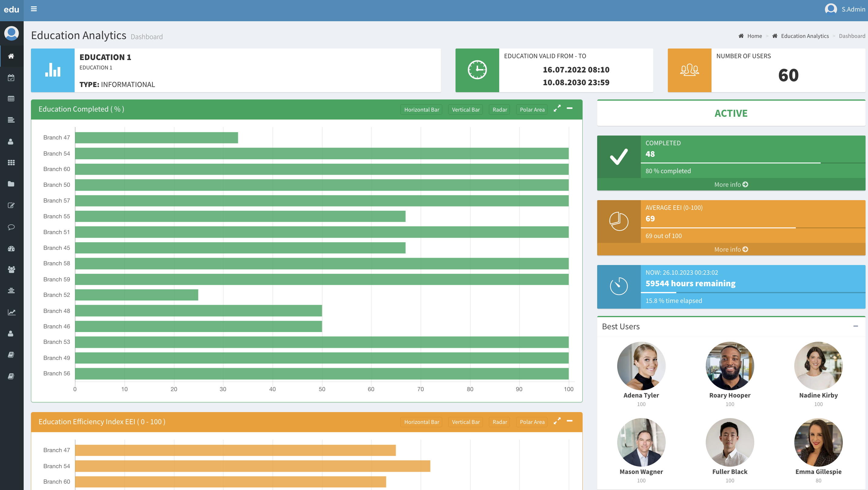Go to Home via breadcrumb link
The width and height of the screenshot is (868, 490).
click(x=755, y=36)
